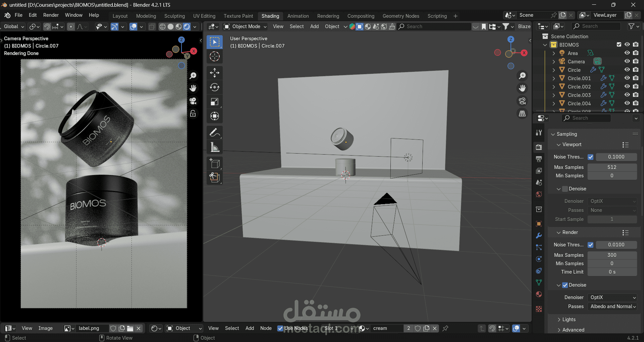The height and width of the screenshot is (342, 644).
Task: Expand the Area light tree item
Action: 554,53
